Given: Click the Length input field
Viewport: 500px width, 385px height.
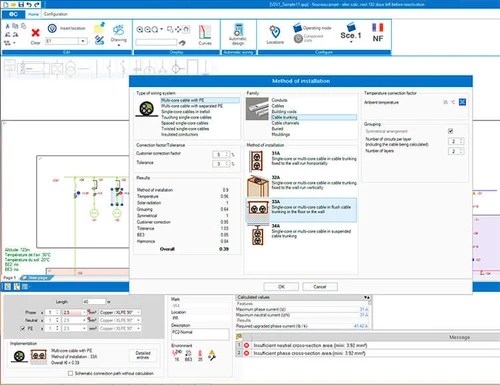Looking at the screenshot, I should point(94,302).
